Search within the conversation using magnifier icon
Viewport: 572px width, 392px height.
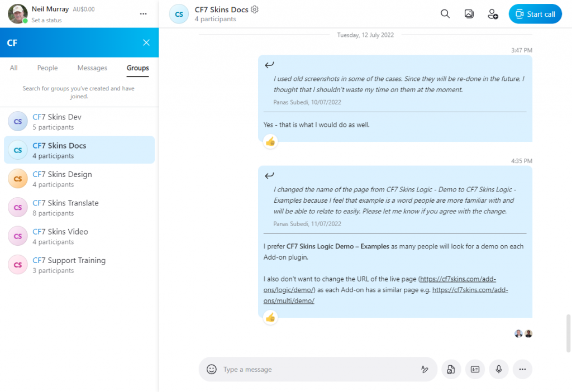point(445,14)
